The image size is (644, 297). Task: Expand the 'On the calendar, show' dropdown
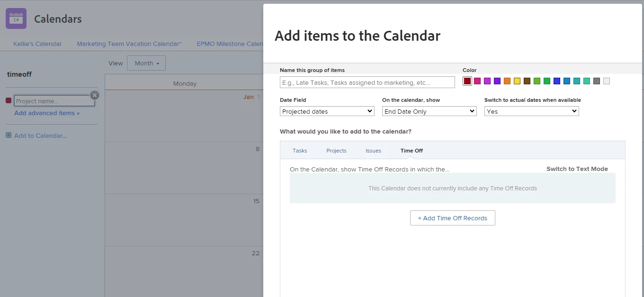[429, 111]
